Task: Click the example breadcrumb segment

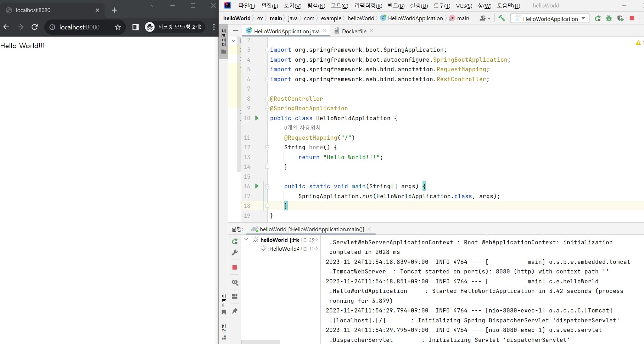Action: tap(331, 18)
